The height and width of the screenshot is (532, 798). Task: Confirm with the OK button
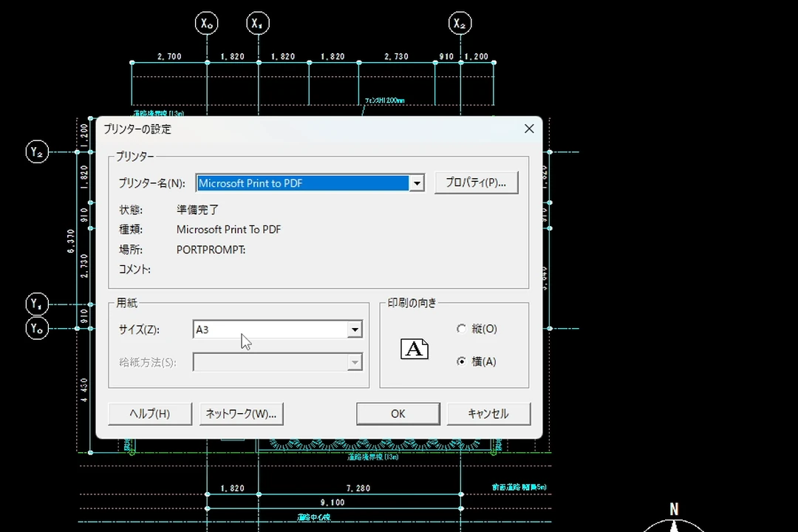[x=398, y=414]
